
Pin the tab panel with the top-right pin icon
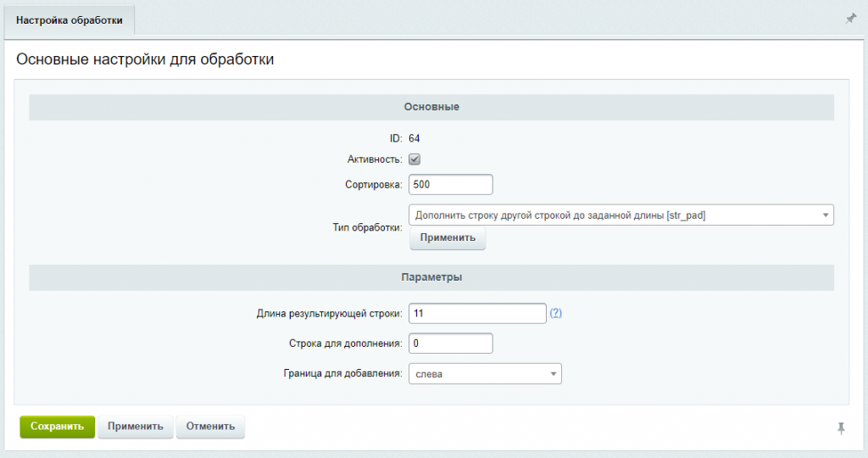[x=851, y=19]
